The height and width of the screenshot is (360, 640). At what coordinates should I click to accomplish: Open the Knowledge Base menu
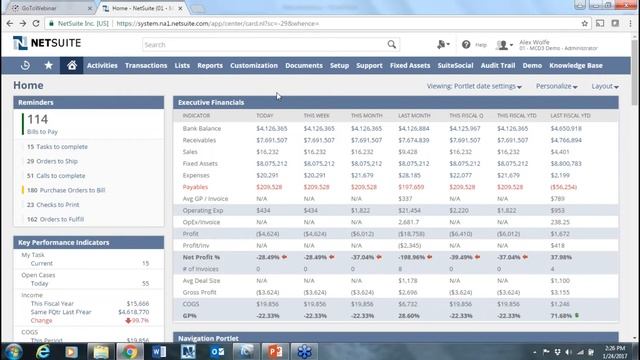[576, 65]
